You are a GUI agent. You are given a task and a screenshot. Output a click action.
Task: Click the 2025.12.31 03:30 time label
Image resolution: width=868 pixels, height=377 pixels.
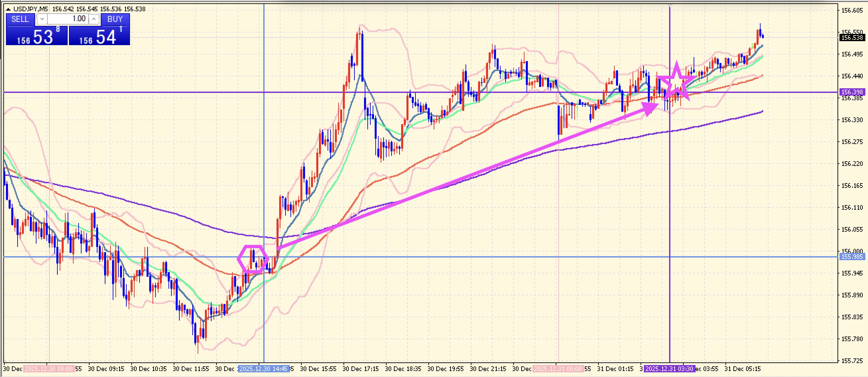[x=669, y=369]
